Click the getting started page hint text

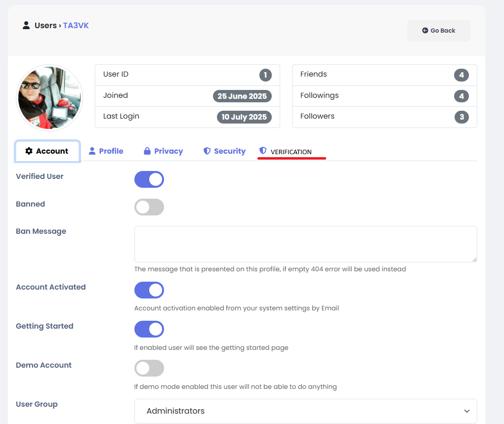pos(211,347)
